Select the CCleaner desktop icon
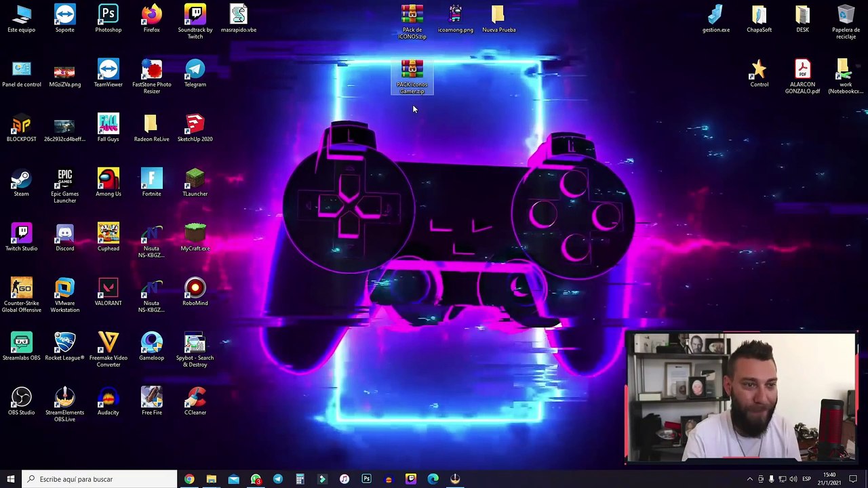Image resolution: width=868 pixels, height=488 pixels. [195, 402]
